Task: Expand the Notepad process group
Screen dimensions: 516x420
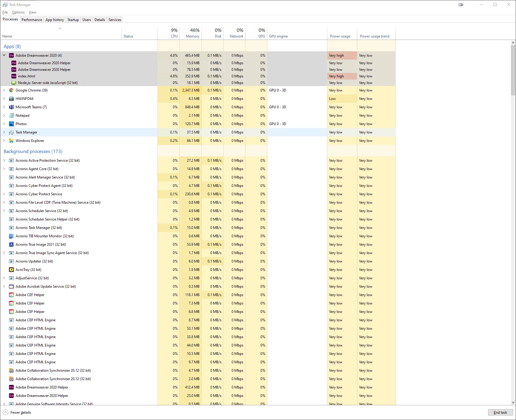Action: pos(4,115)
